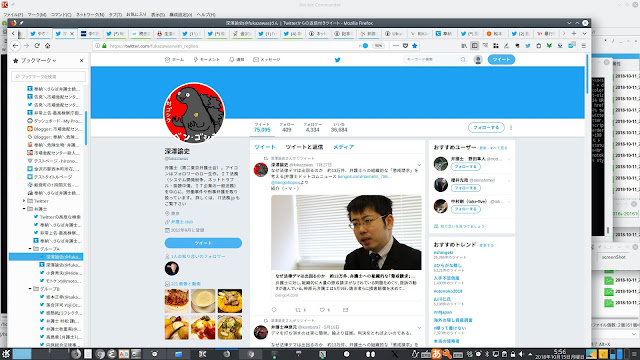640x360 pixels.
Task: Click the taskbar application launcher icon
Action: tap(5, 353)
